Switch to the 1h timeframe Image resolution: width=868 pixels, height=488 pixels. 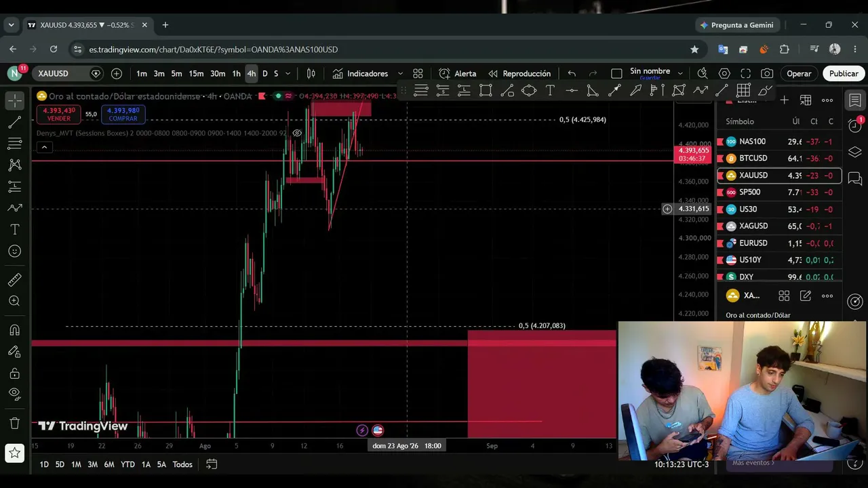(236, 73)
